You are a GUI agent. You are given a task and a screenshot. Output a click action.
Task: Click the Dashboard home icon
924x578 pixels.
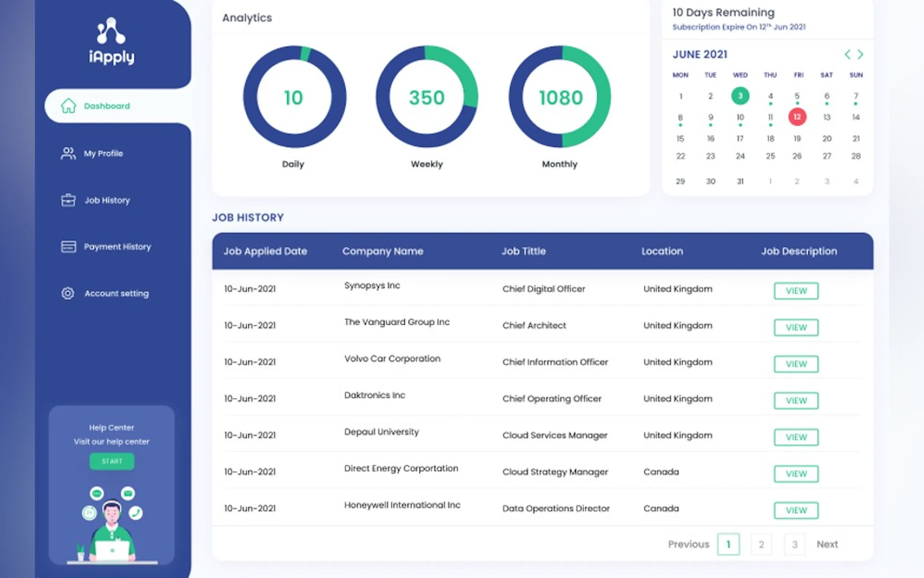68,106
